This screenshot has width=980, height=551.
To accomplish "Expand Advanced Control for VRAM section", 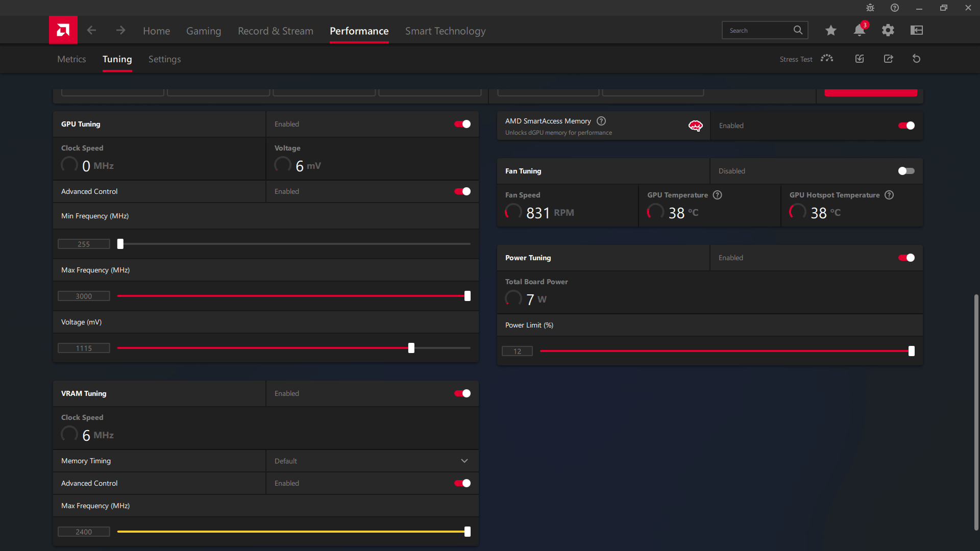I will [x=89, y=483].
